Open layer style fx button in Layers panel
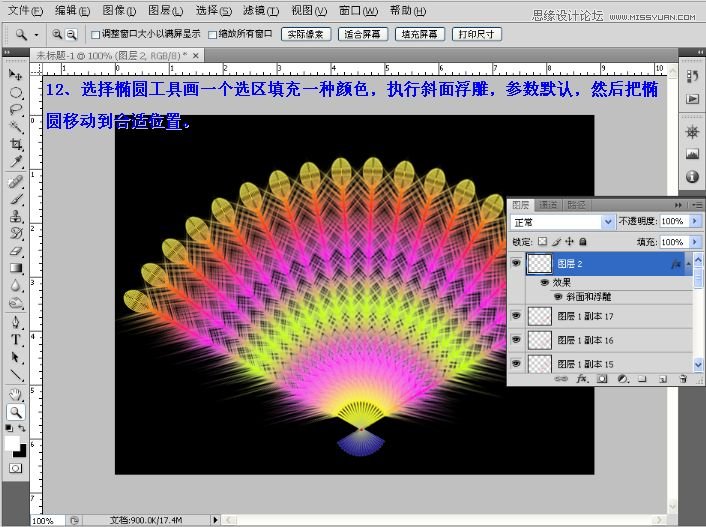The width and height of the screenshot is (706, 527). pos(582,379)
